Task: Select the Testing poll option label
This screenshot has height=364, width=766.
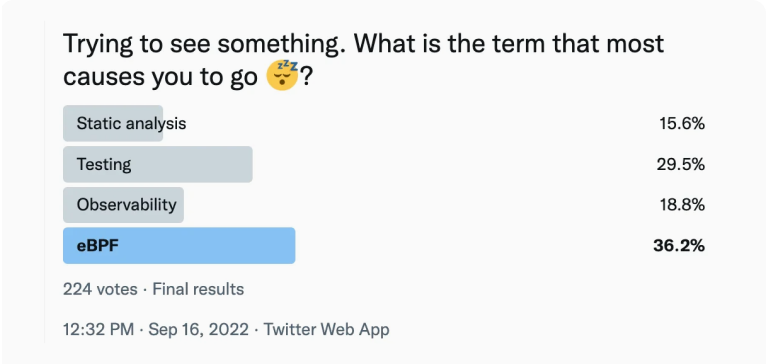Action: [x=104, y=165]
